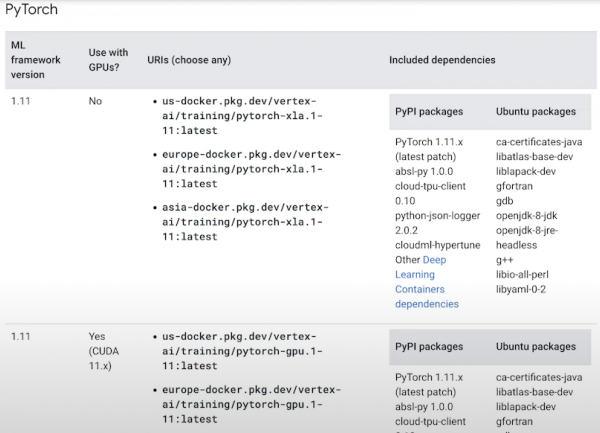600x433 pixels.
Task: Click 'Ubuntu packages' header in the CUDA row
Action: pos(536,347)
